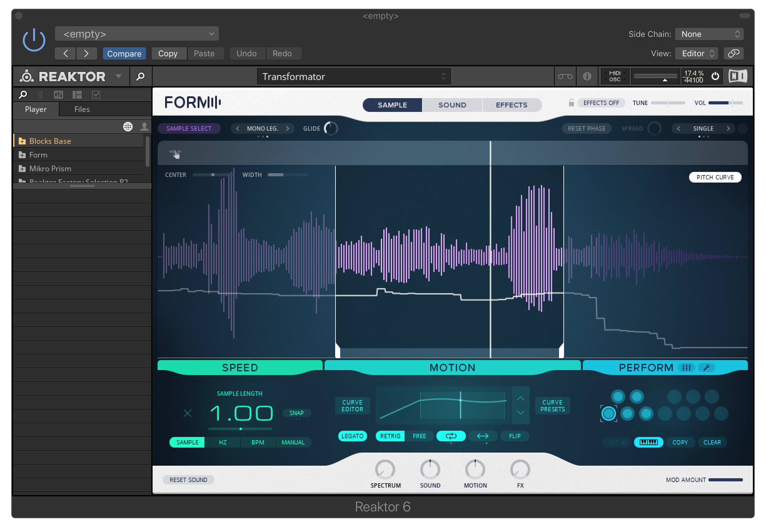
Task: Open the CURVE PRESETS button
Action: tap(552, 406)
